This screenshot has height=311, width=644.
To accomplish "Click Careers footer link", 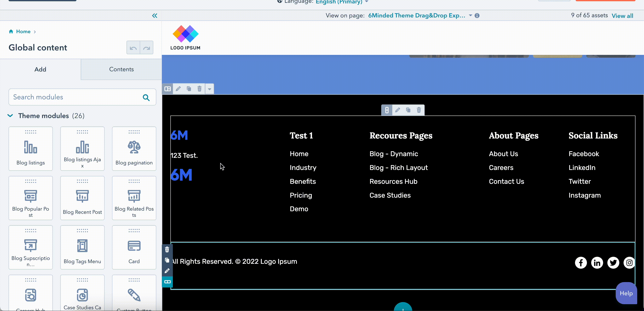I will pos(501,168).
